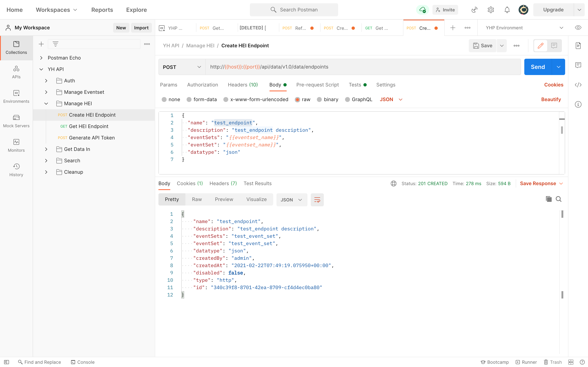Switch to Pre-request Script tab
Image resolution: width=588 pixels, height=367 pixels.
click(317, 85)
